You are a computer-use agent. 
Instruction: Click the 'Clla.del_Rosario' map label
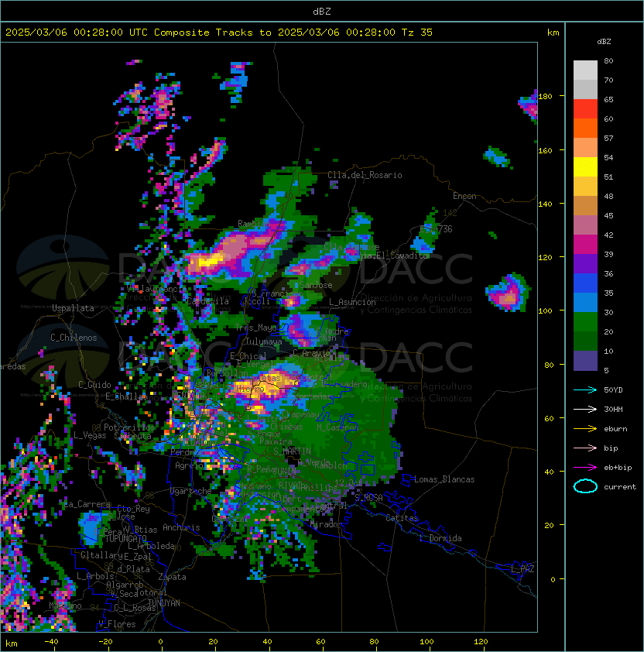pyautogui.click(x=365, y=175)
